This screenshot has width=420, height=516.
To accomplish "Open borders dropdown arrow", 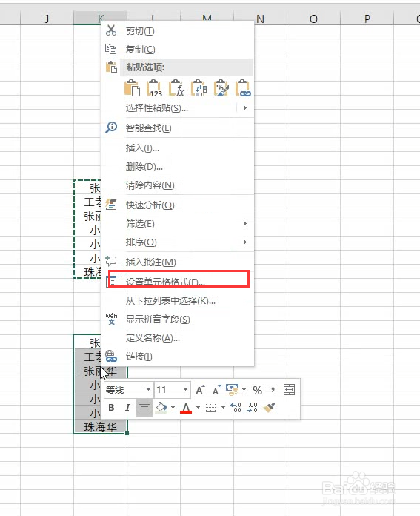I will [223, 408].
